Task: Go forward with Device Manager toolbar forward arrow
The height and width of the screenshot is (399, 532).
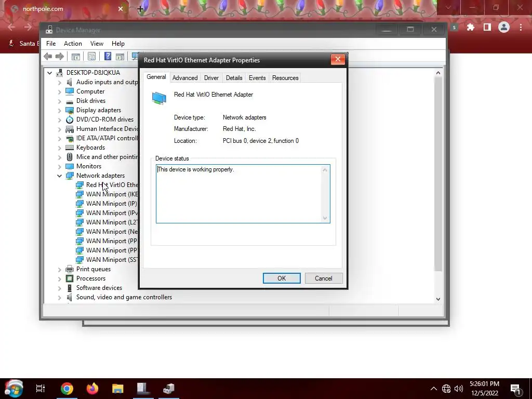Action: point(60,56)
